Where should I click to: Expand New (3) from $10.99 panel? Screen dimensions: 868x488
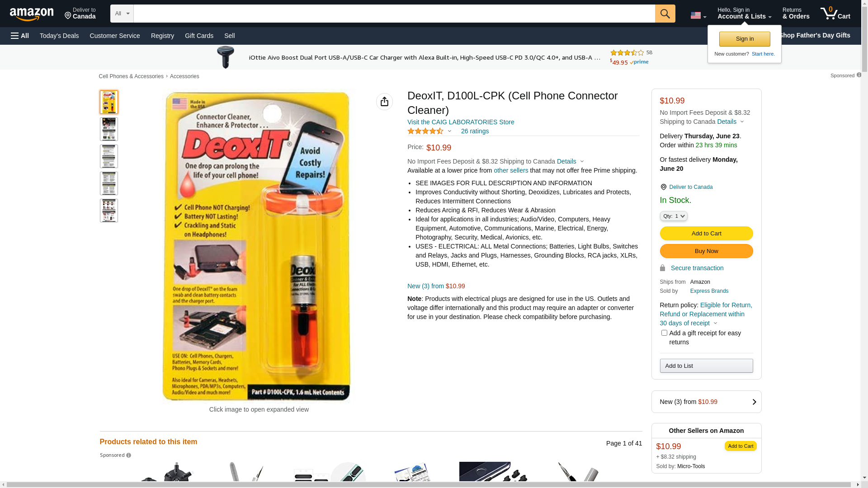tap(706, 402)
